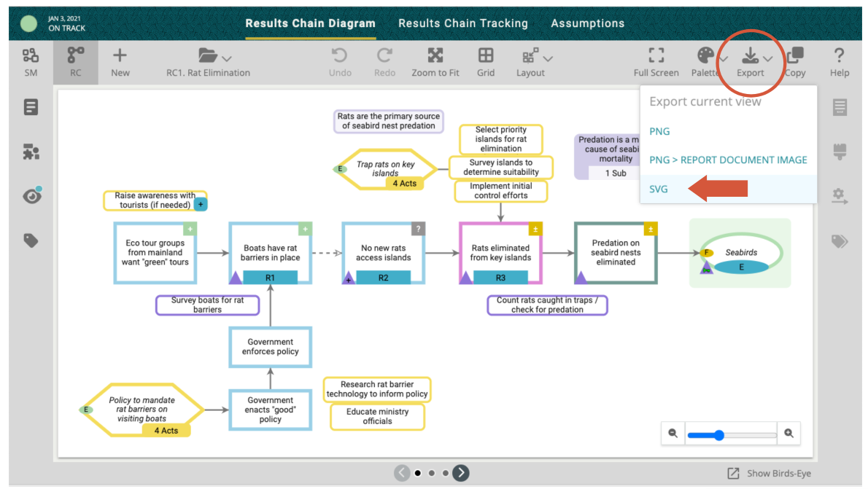
Task: Enter Full Screen mode
Action: [x=656, y=61]
